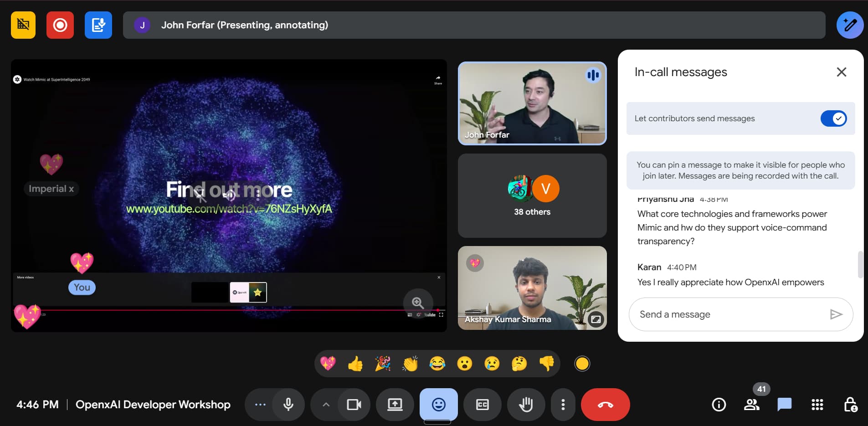Open audio settings ellipsis beside microphone
The width and height of the screenshot is (868, 426).
[260, 405]
